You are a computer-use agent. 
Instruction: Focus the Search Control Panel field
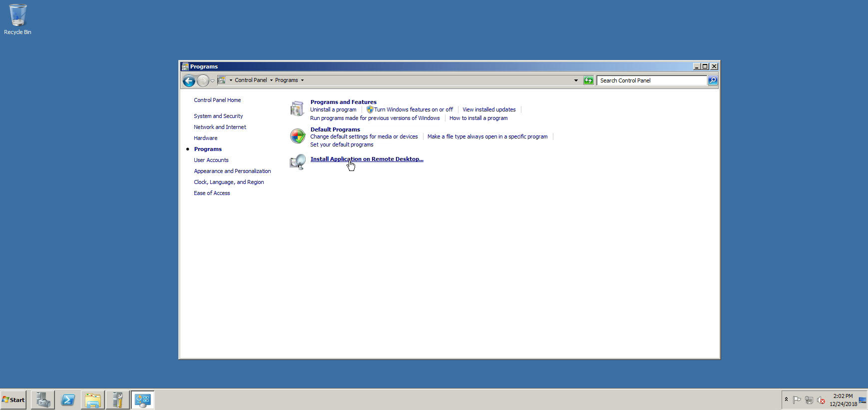click(651, 80)
